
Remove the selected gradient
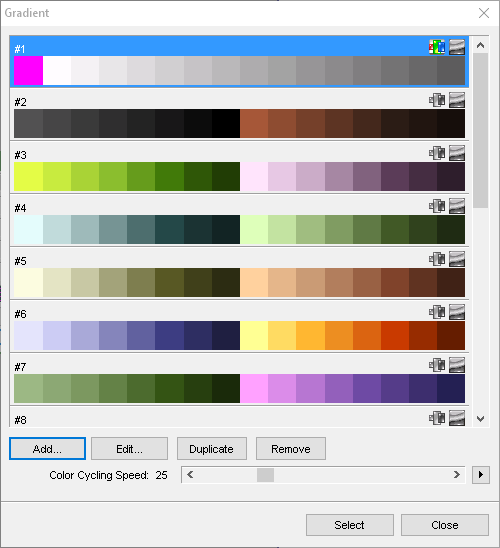pos(291,449)
